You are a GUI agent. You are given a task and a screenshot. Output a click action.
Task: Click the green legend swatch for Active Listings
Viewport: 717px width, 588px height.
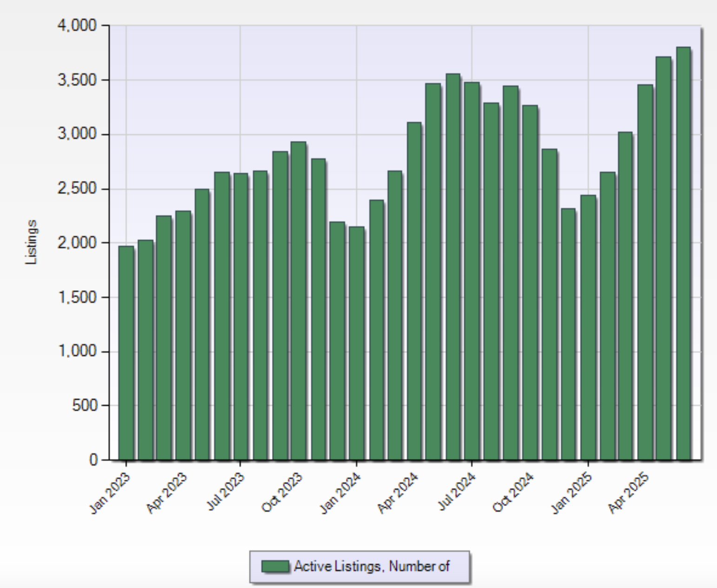coord(275,566)
